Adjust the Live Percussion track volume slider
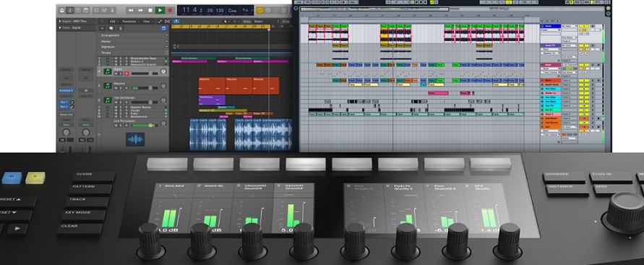Screen dimensions: 644x265 pos(145,125)
